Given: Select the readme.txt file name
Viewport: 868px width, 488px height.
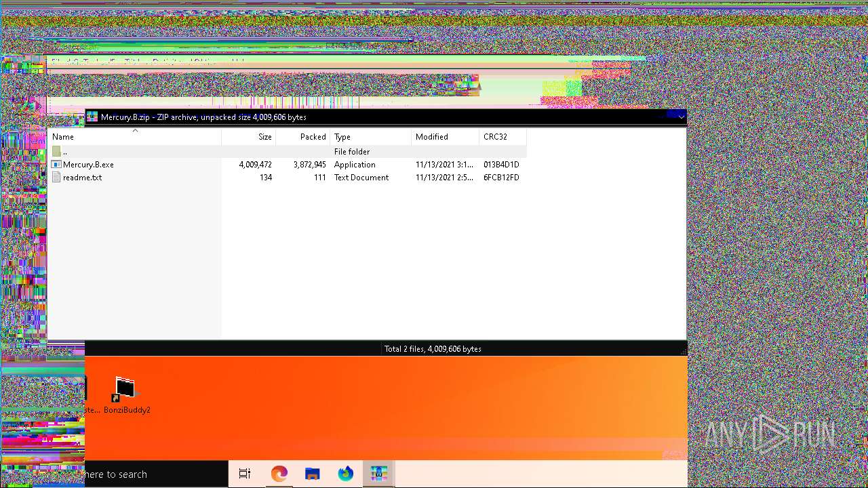Looking at the screenshot, I should coord(82,178).
